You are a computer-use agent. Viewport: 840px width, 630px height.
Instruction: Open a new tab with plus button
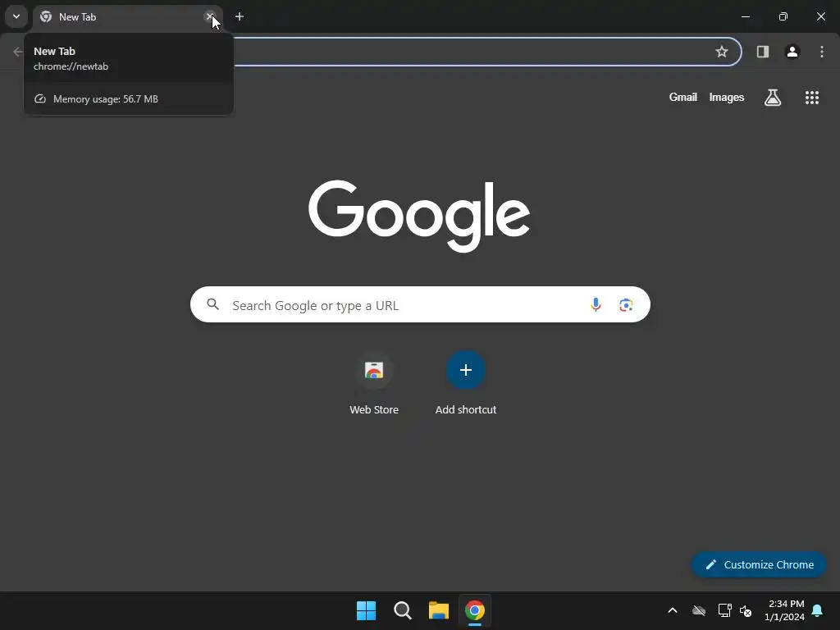point(240,16)
